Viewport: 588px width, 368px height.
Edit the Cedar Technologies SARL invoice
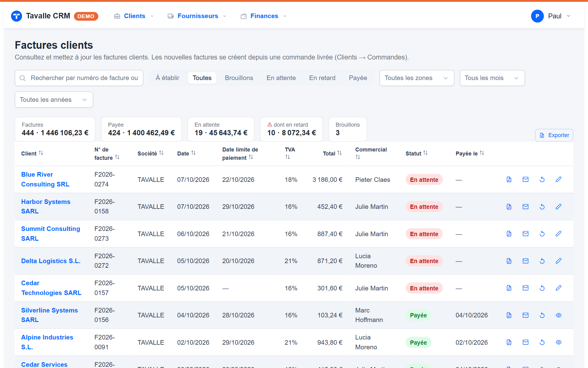click(559, 288)
